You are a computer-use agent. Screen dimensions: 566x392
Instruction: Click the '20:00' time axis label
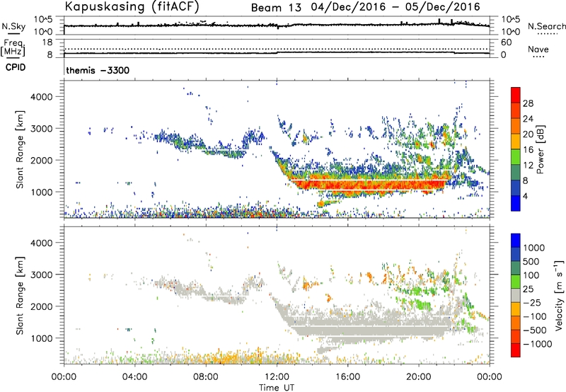tap(419, 377)
